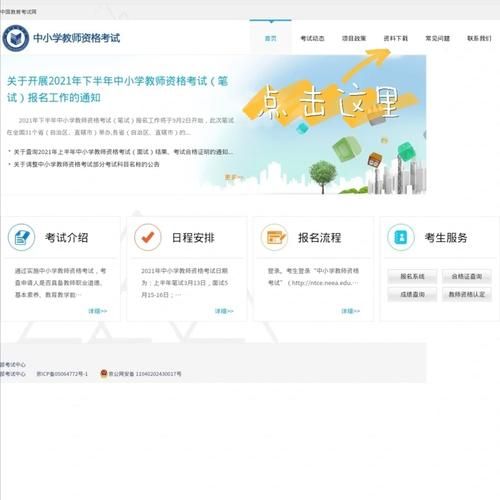Open the 资料下载 navigation item
Image resolution: width=500 pixels, height=500 pixels.
coord(396,38)
